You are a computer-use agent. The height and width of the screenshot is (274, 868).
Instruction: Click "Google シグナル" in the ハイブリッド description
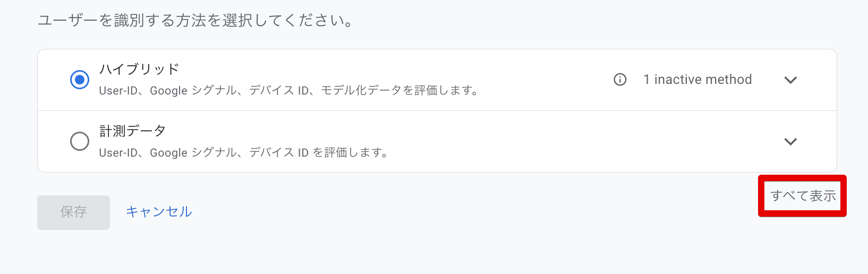point(193,91)
